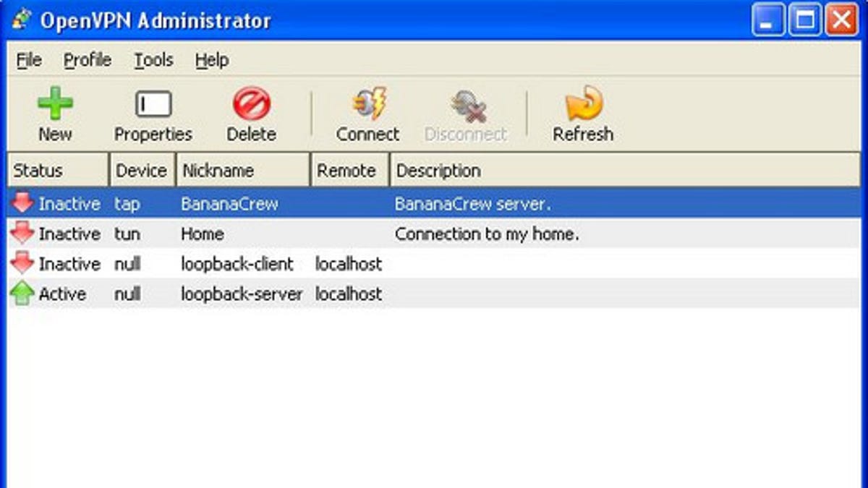Viewport: 868px width, 488px height.
Task: Click the tun device cell
Action: [x=127, y=234]
